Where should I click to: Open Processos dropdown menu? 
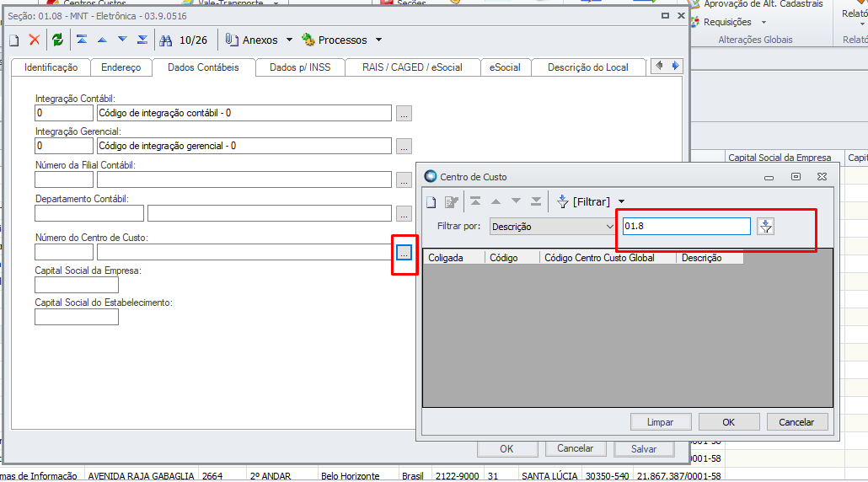(341, 40)
